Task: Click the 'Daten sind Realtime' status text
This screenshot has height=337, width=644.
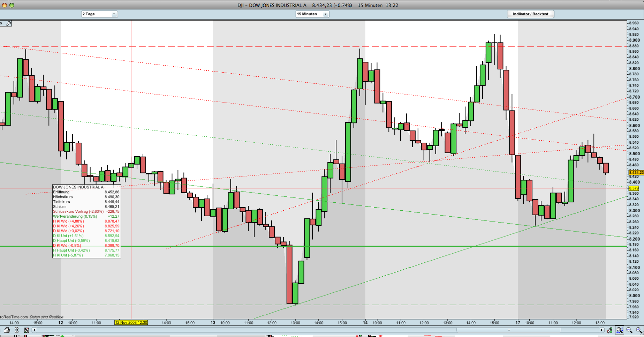Action: 46,317
